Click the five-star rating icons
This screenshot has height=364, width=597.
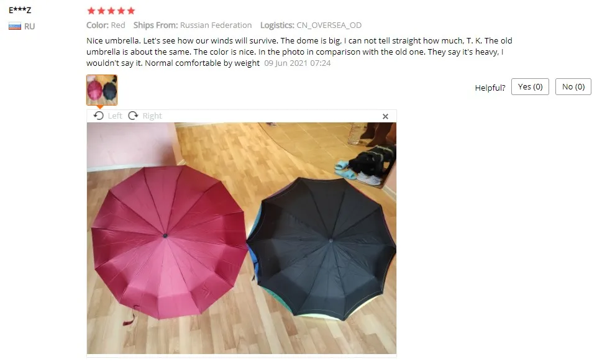click(111, 11)
